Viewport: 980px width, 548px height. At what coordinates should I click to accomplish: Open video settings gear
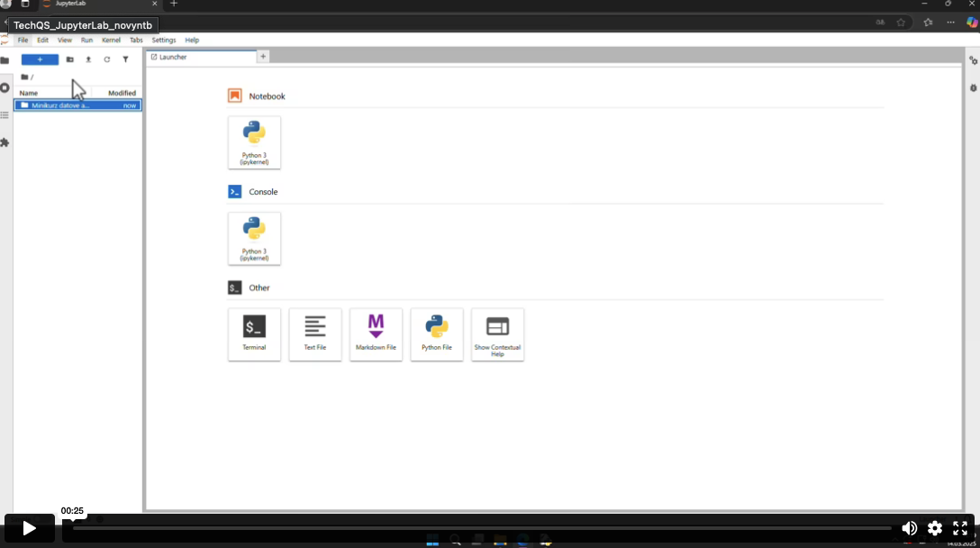click(x=935, y=528)
